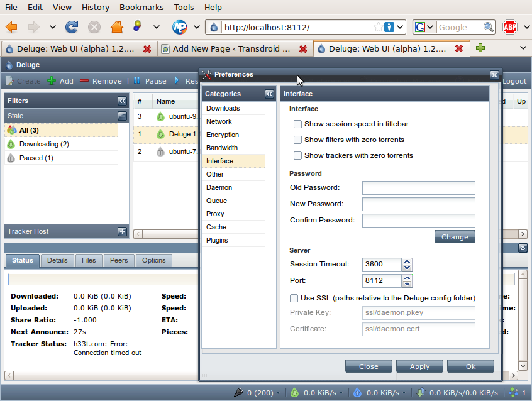Check Show filters with zero torrents

(x=298, y=140)
